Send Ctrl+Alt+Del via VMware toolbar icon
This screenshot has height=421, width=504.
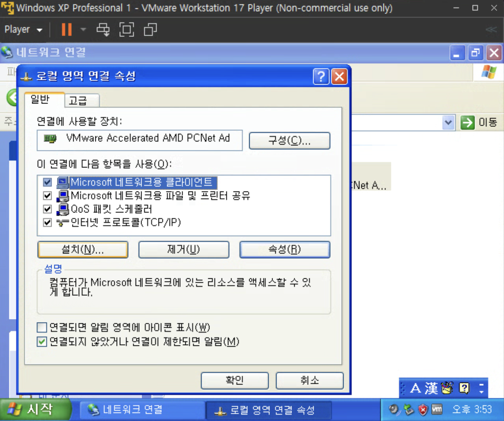point(103,29)
